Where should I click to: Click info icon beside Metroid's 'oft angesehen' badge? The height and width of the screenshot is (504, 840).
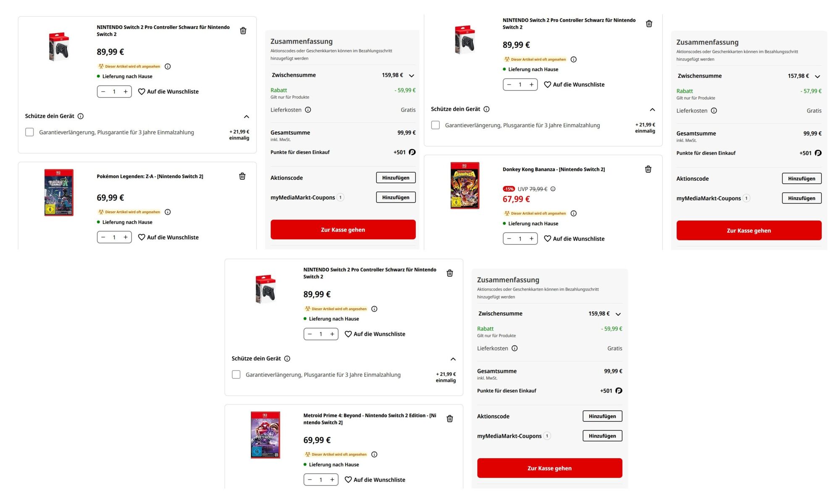coord(374,454)
